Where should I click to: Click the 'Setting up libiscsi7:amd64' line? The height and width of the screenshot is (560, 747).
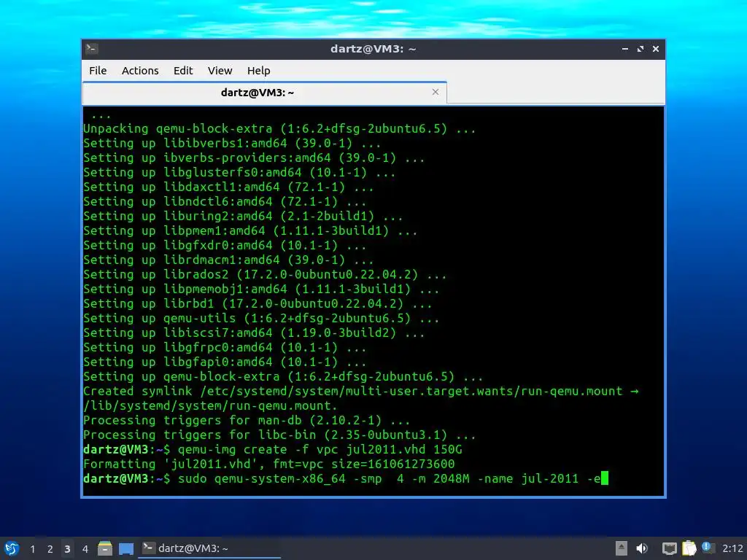tap(254, 332)
